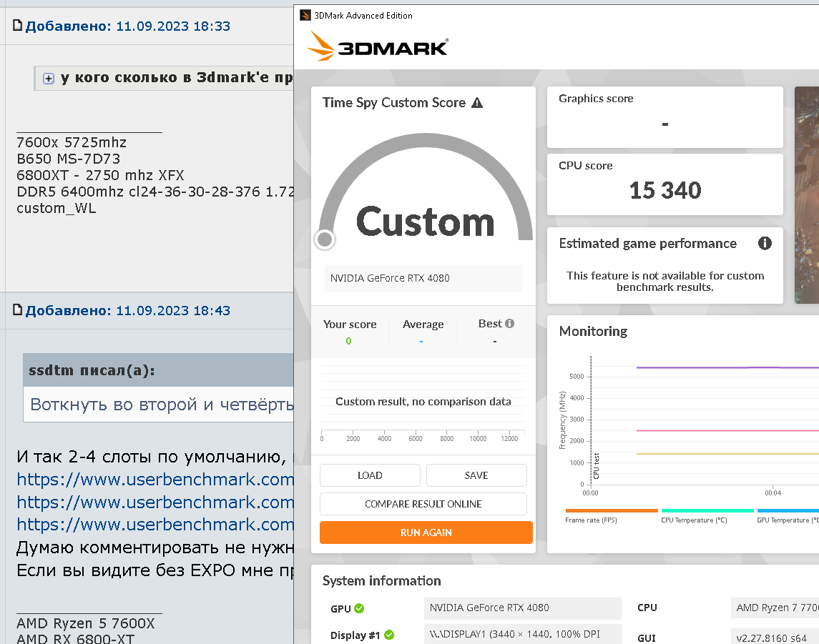Open info icon next to Estimated game performance
The width and height of the screenshot is (819, 644).
(765, 243)
